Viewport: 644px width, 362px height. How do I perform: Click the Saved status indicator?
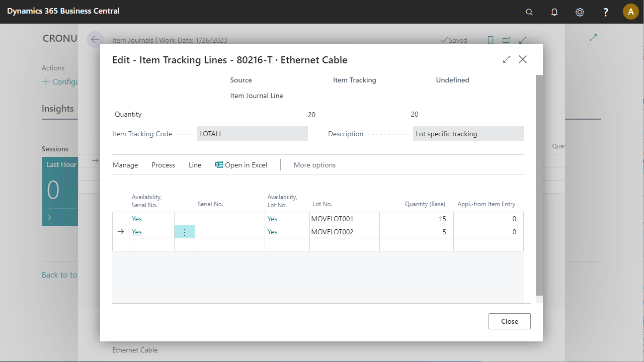coord(454,40)
